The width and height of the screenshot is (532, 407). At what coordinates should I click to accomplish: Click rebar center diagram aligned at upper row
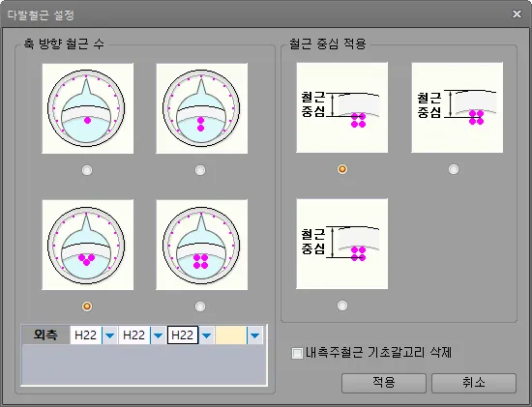pyautogui.click(x=342, y=107)
